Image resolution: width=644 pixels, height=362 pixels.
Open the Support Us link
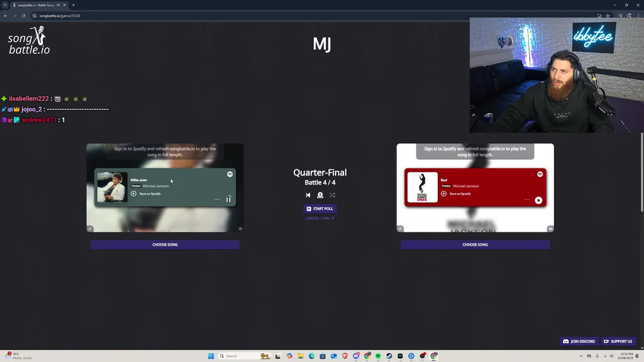[x=618, y=341]
